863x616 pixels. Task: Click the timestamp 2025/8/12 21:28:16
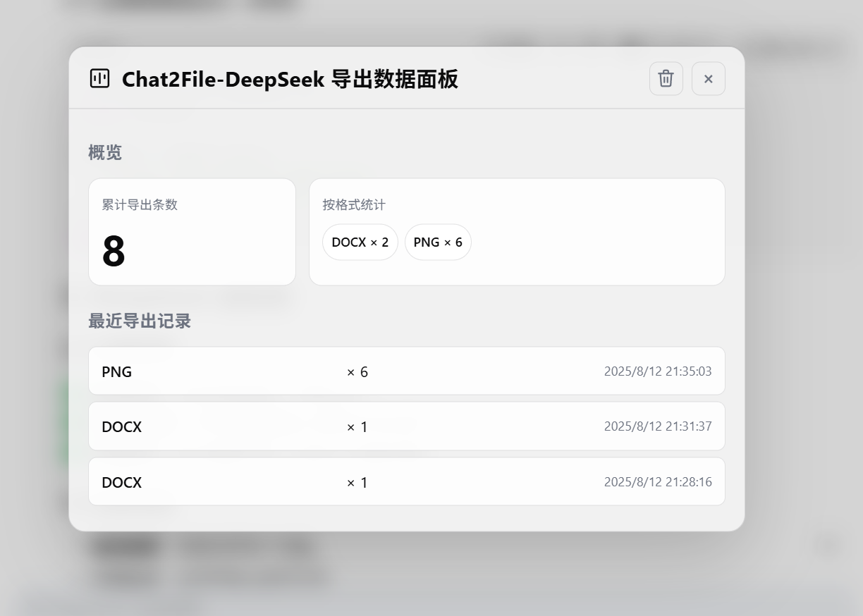coord(658,482)
